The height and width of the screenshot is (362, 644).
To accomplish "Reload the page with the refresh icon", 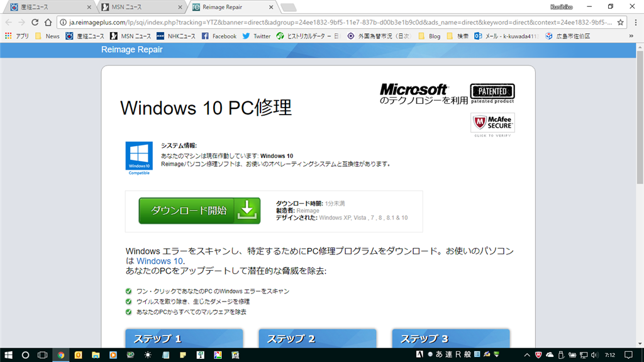I will [35, 22].
